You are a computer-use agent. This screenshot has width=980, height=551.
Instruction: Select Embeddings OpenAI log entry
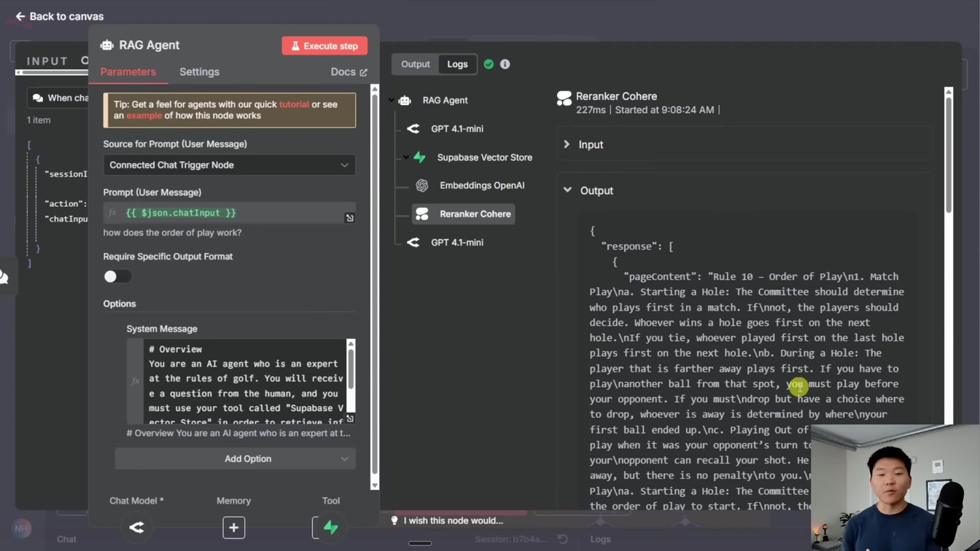482,186
